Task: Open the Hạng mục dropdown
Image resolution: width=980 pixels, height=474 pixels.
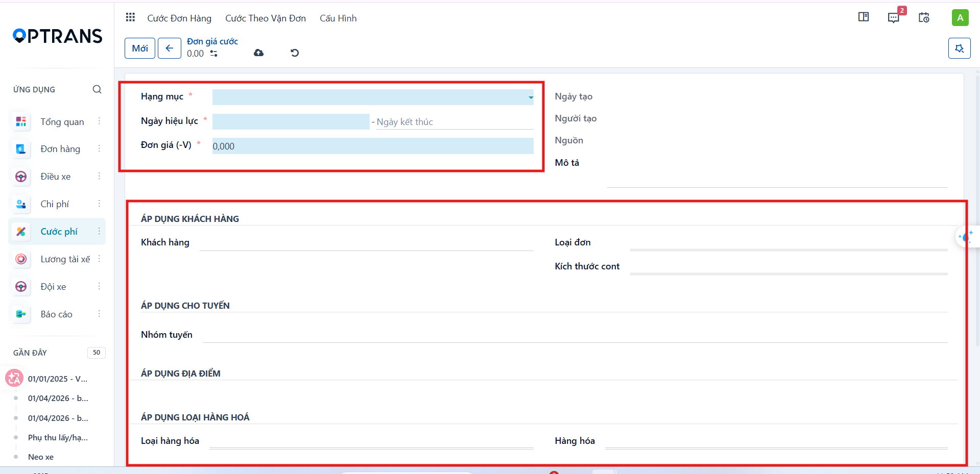Action: (x=373, y=97)
